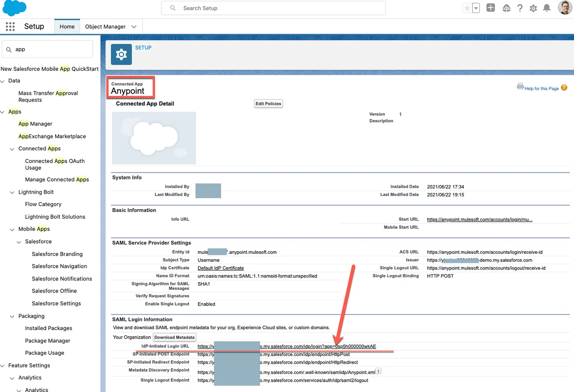The height and width of the screenshot is (392, 574).
Task: Open Salesforce Branding settings
Action: [57, 254]
